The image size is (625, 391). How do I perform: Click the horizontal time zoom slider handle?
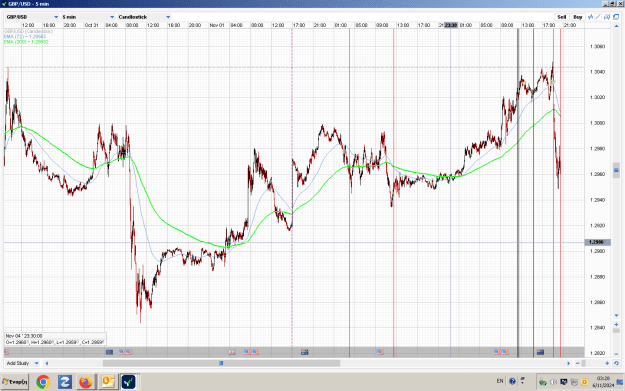584,363
